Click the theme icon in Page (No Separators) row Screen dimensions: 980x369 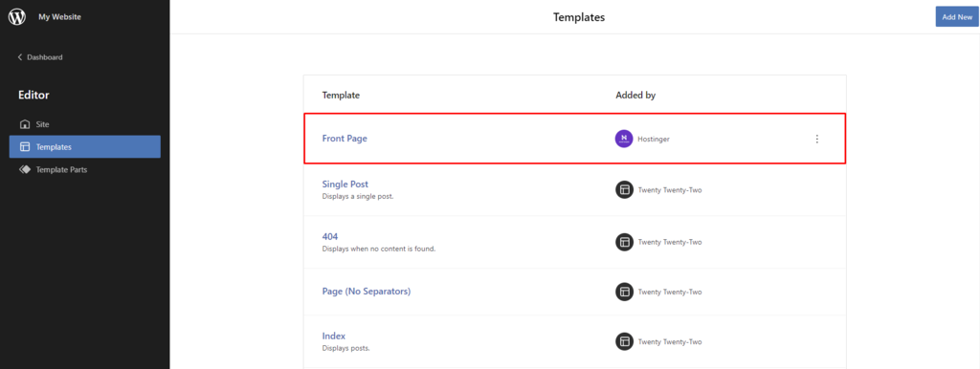click(624, 292)
